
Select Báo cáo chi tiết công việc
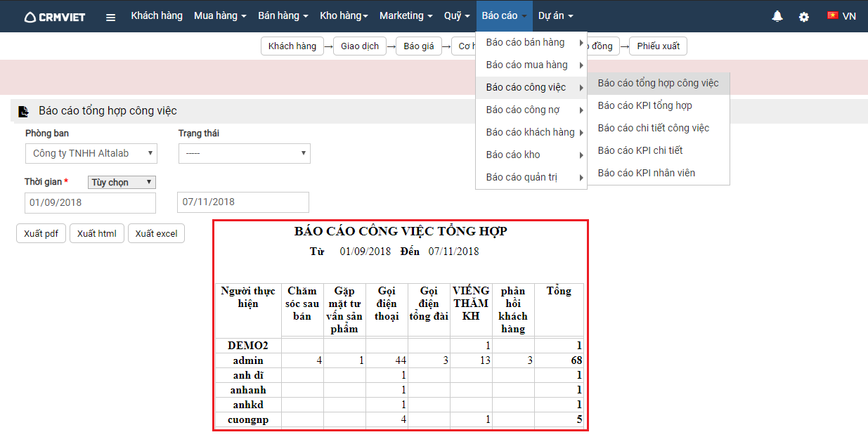click(659, 129)
